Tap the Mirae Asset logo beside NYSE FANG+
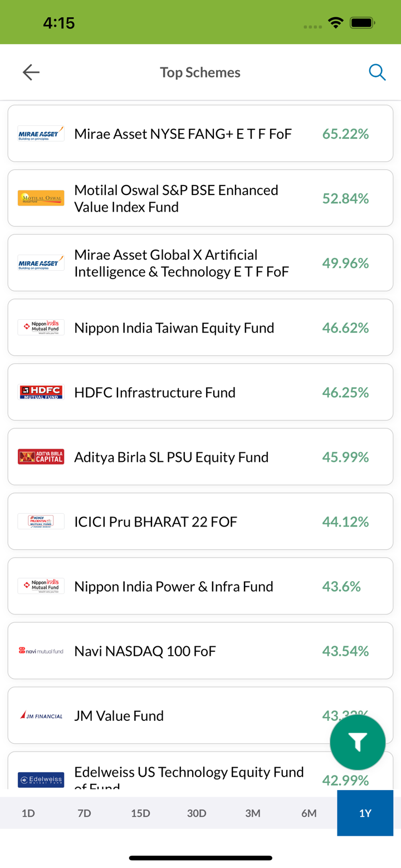This screenshot has height=868, width=401. (x=41, y=134)
